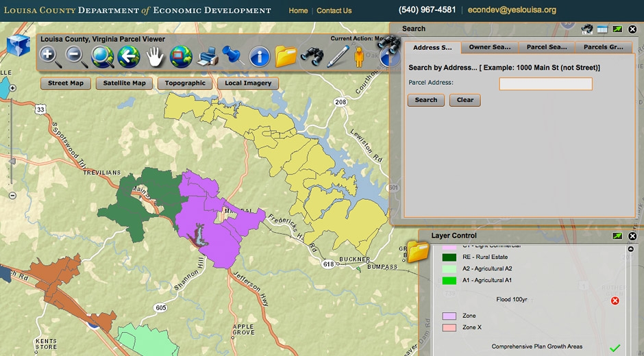Viewport: 644px width, 356px height.
Task: Click the blue info identify icon
Action: 260,57
